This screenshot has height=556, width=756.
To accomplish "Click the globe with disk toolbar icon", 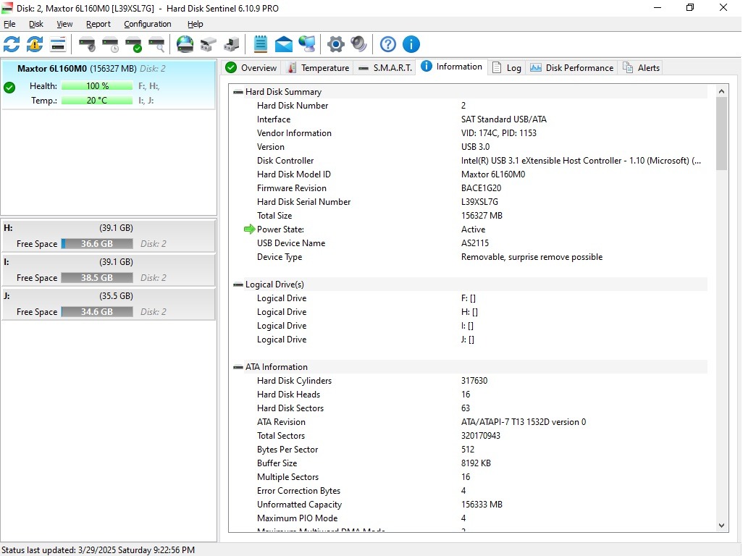I will tap(185, 44).
